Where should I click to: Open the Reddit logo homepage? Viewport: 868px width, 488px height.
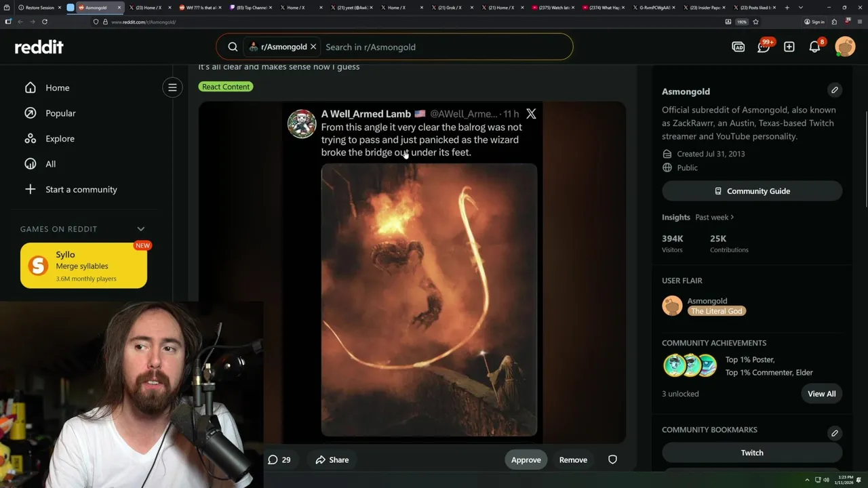pyautogui.click(x=39, y=47)
